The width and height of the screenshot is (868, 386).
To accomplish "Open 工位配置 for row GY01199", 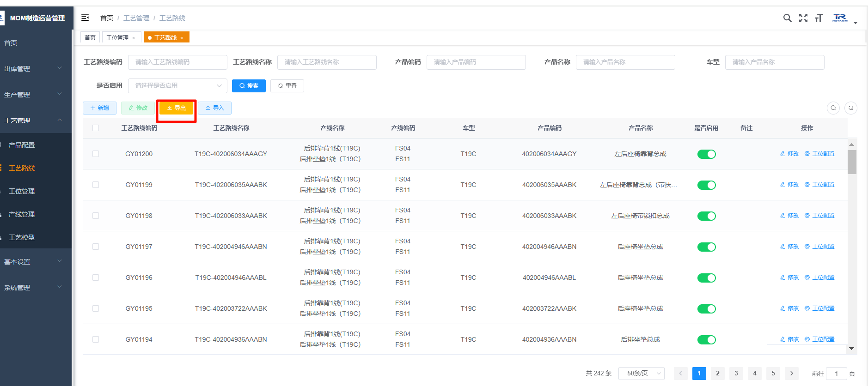I will pyautogui.click(x=819, y=185).
